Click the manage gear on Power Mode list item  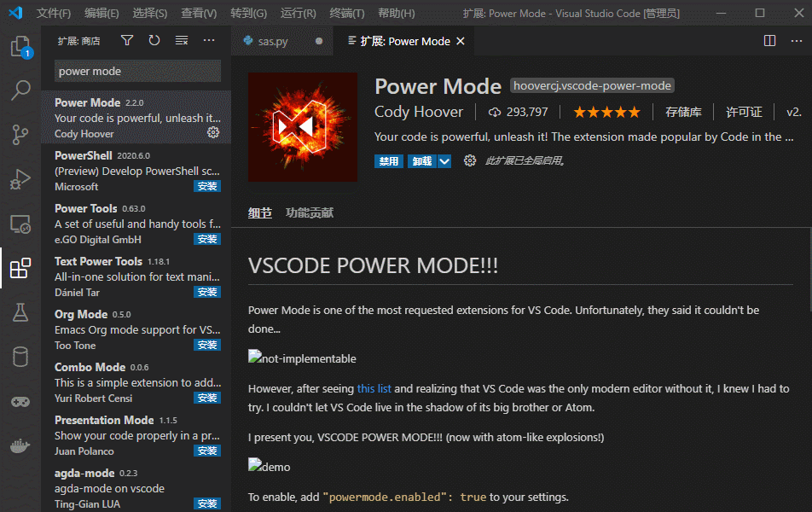[213, 132]
